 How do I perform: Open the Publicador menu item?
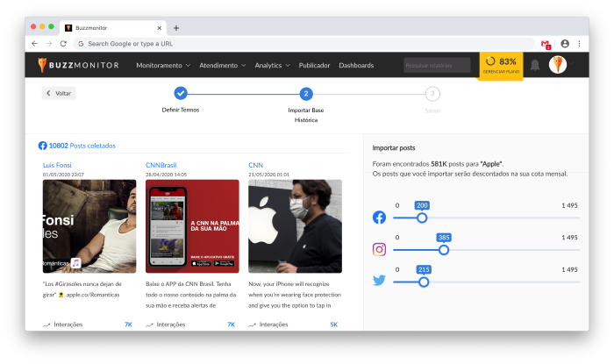[314, 65]
